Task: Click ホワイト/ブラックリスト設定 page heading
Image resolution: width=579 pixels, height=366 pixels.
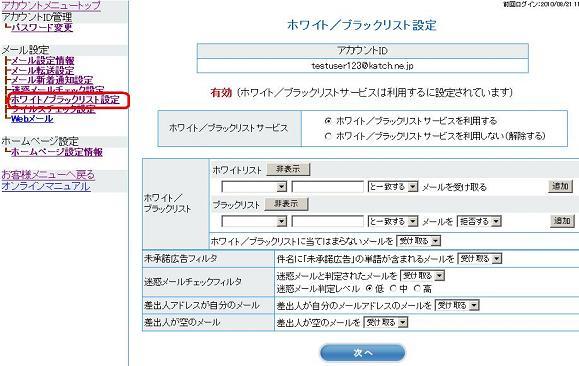Action: [362, 25]
